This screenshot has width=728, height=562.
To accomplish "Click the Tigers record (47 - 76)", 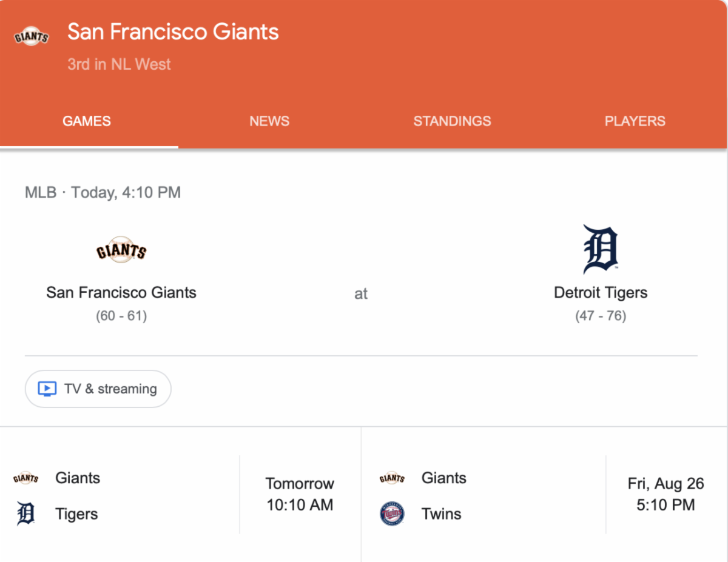I will point(601,316).
